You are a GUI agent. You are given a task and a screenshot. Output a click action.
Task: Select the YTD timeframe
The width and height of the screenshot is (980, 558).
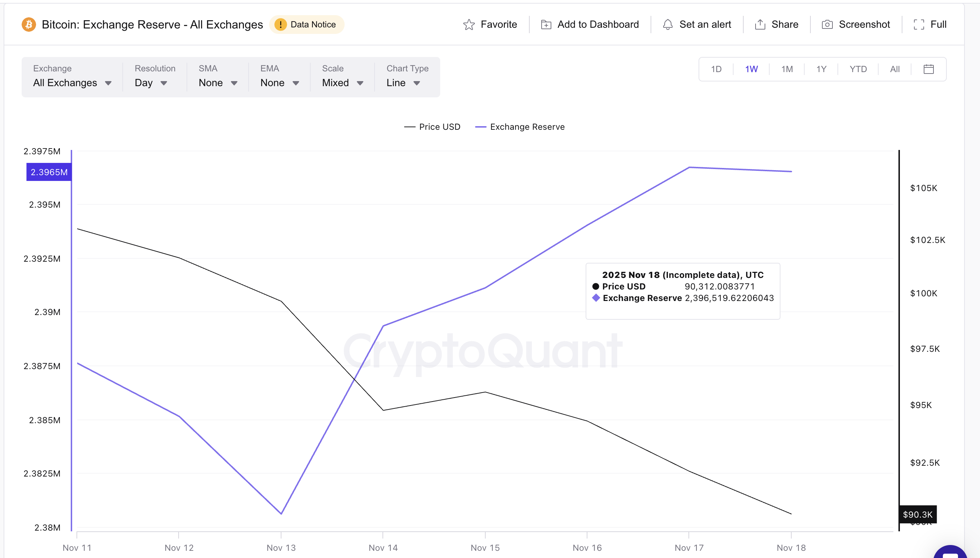[858, 69]
